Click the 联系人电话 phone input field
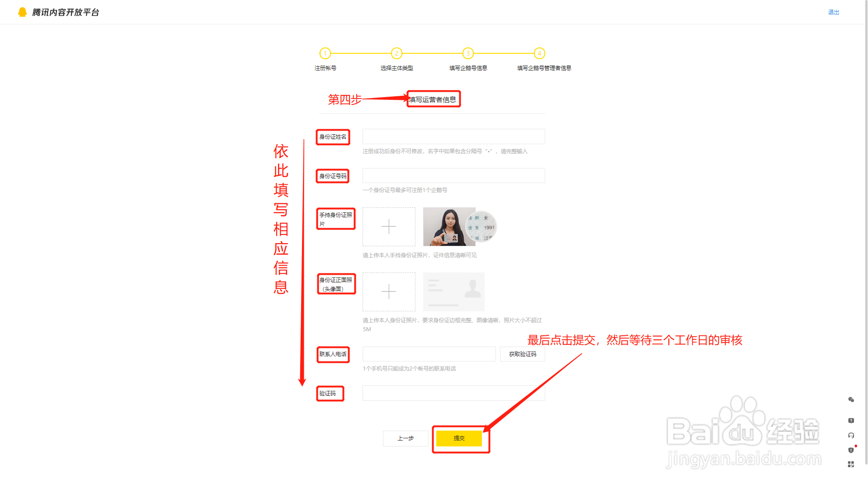 (429, 354)
